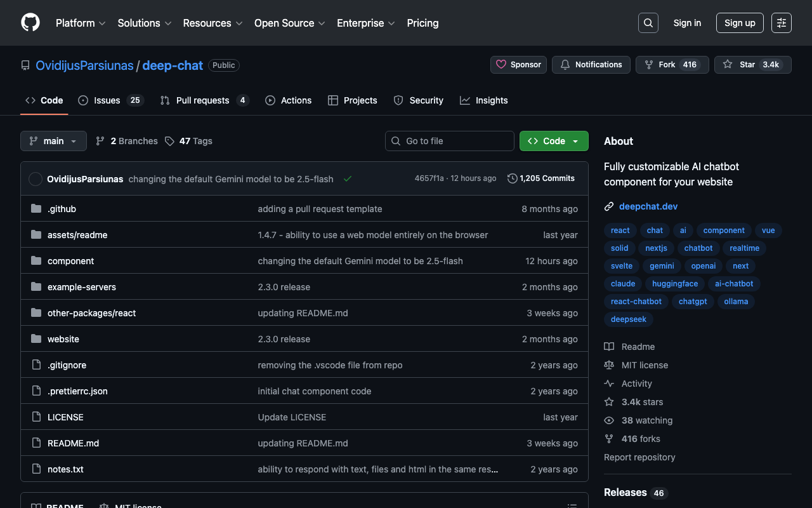
Task: Select the huggingface topic tag
Action: pyautogui.click(x=675, y=284)
